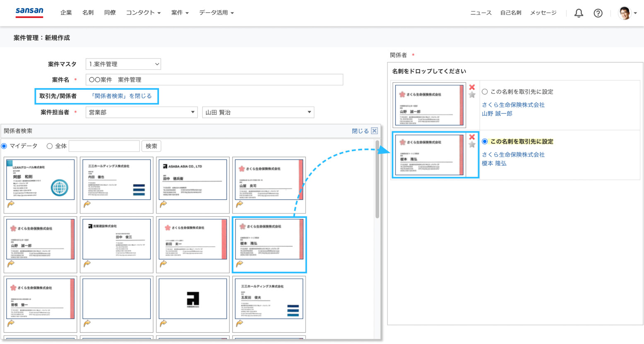Viewport: 644px width, 344px height.
Task: Open the 営業部 department dropdown
Action: [142, 112]
